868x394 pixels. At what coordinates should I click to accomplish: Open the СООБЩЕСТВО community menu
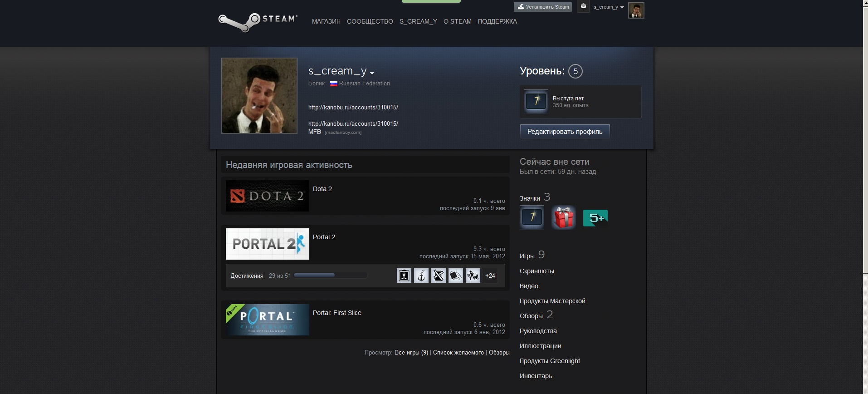coord(370,21)
